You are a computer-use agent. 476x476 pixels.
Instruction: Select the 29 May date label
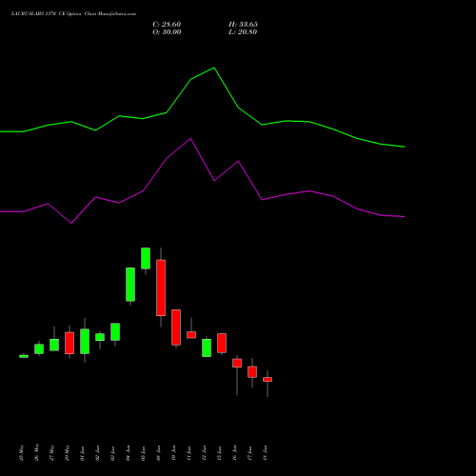tap(67, 453)
